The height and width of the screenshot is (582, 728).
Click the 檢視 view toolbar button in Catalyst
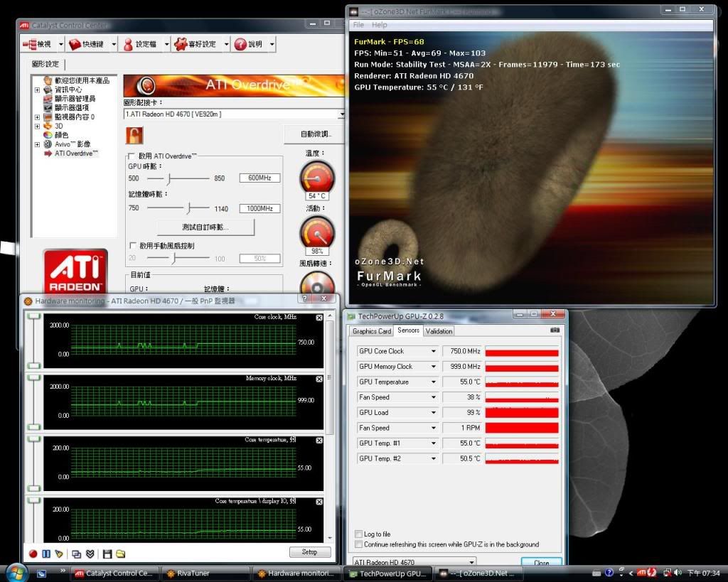tap(37, 44)
